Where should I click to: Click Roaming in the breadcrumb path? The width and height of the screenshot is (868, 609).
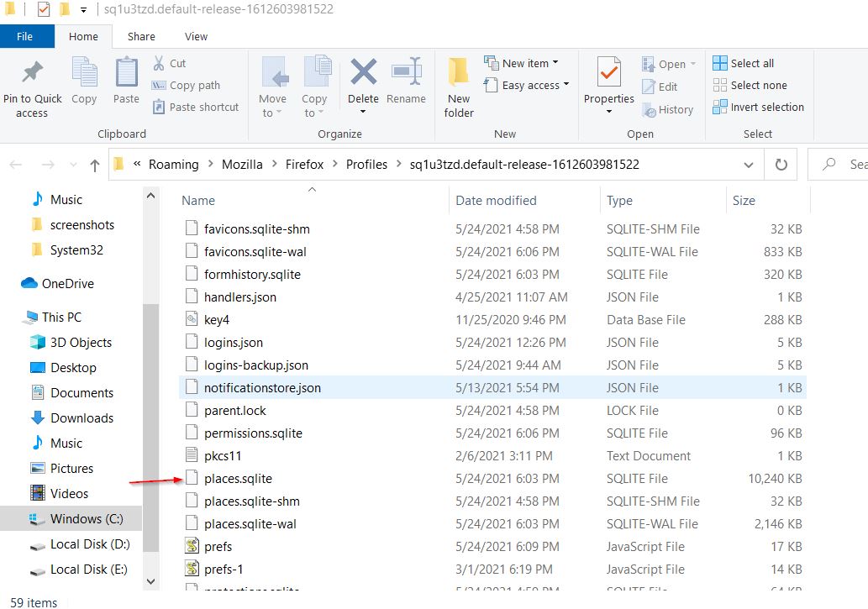pos(174,165)
